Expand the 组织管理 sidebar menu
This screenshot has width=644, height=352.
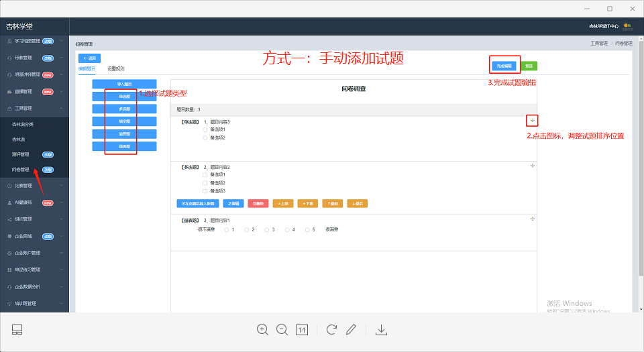(x=34, y=219)
